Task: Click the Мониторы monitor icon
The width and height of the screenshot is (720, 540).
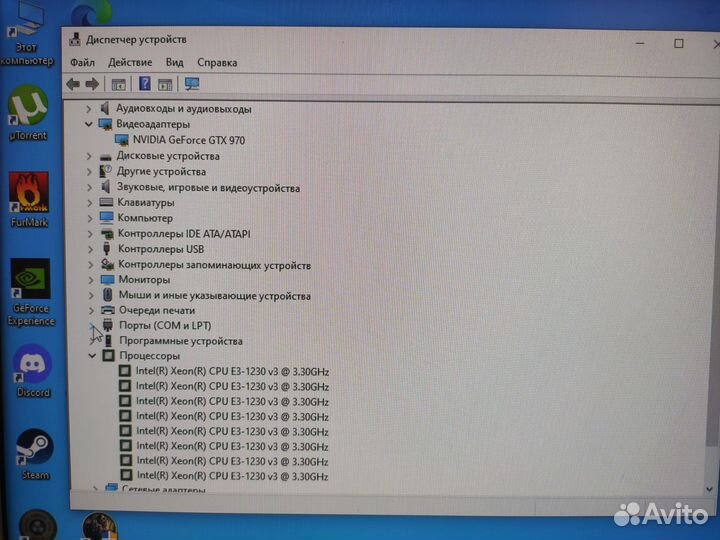Action: (107, 279)
